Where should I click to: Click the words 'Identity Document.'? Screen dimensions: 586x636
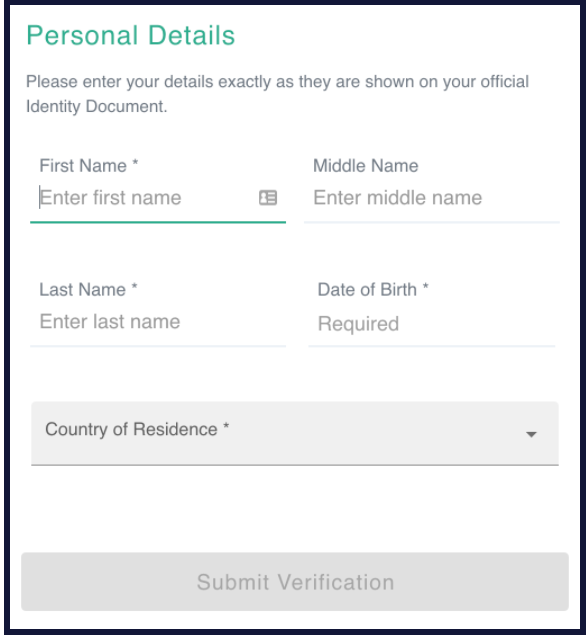pyautogui.click(x=97, y=107)
